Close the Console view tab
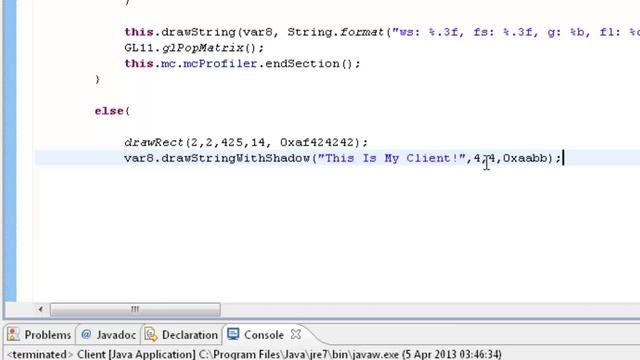The image size is (640, 360). click(296, 335)
